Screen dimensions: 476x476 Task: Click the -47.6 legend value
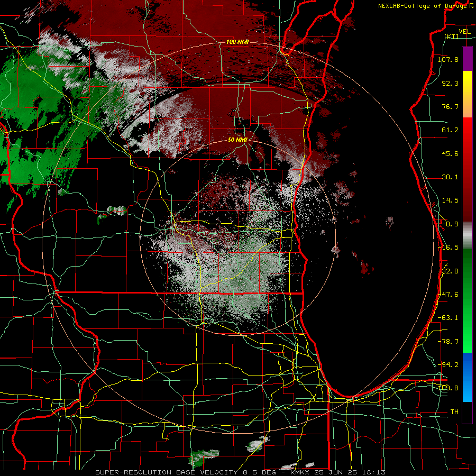(448, 295)
